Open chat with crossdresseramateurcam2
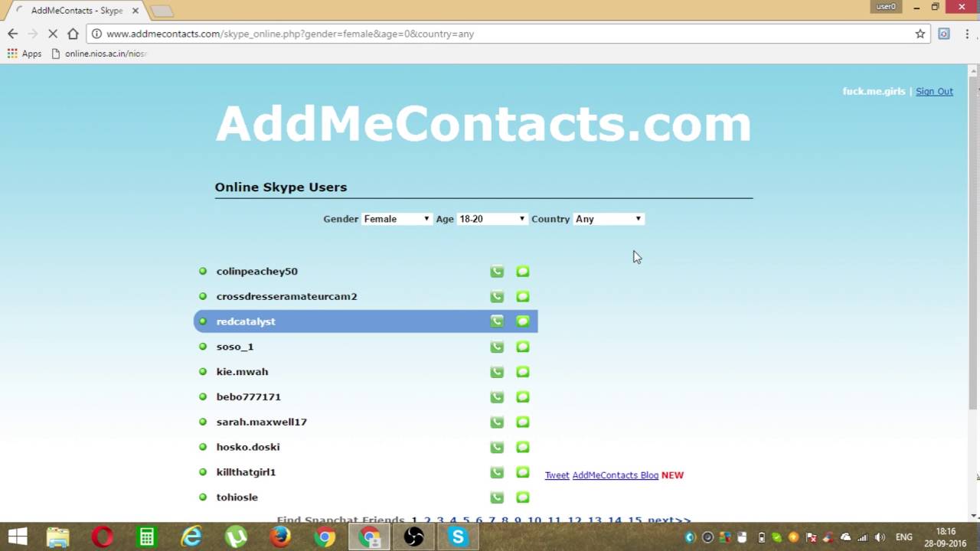980x551 pixels. (523, 297)
